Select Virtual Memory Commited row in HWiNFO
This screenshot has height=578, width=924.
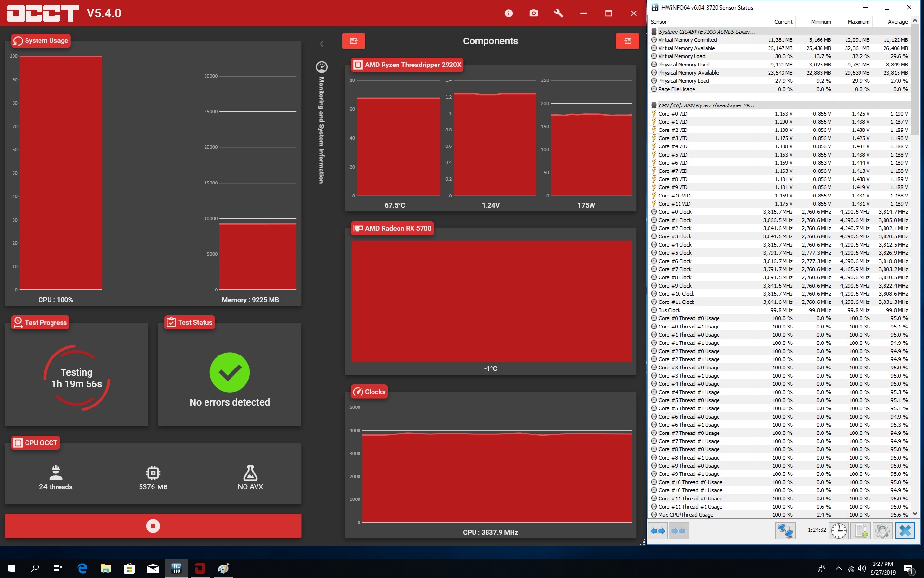pos(780,40)
